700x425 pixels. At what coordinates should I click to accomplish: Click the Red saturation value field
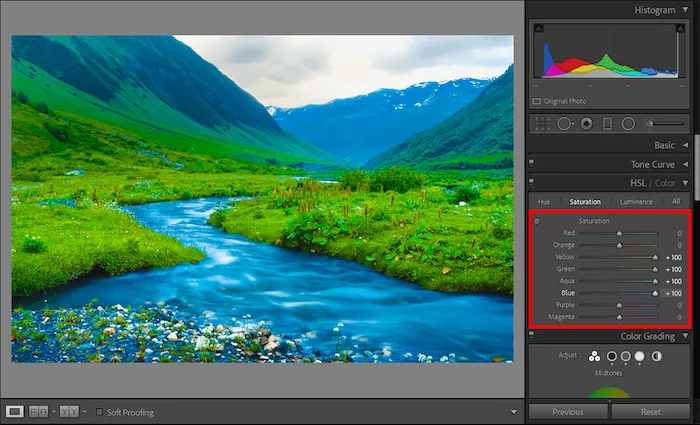pos(679,233)
